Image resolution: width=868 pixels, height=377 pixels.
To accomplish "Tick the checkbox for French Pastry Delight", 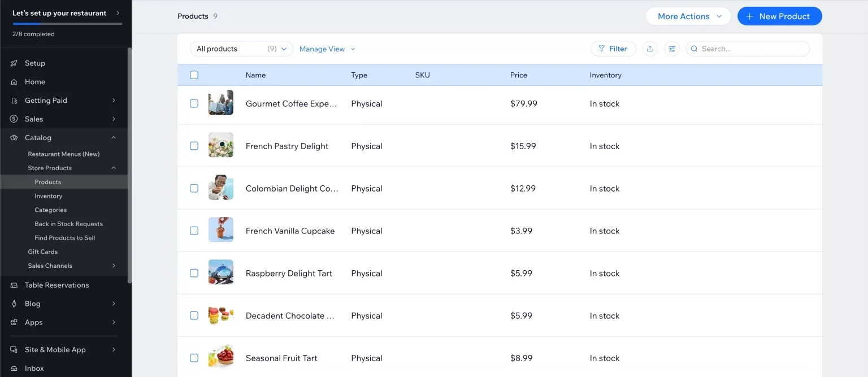I will click(194, 145).
